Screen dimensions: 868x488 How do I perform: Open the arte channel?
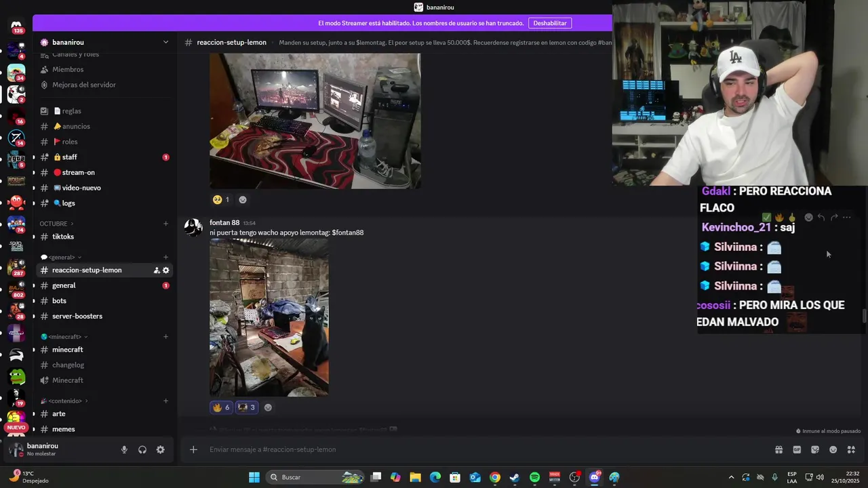pyautogui.click(x=104, y=413)
